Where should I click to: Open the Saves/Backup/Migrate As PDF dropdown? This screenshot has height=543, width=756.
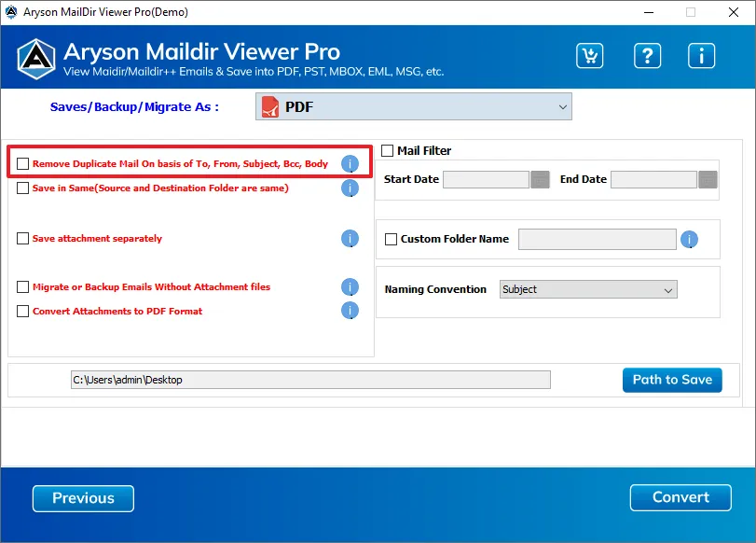point(414,106)
